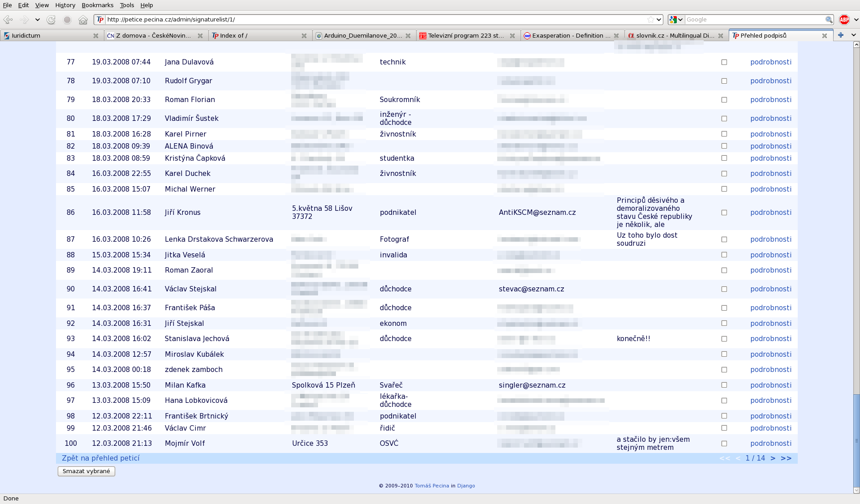Open a new tab with plus icon
Viewport: 860px width, 504px height.
coord(841,35)
